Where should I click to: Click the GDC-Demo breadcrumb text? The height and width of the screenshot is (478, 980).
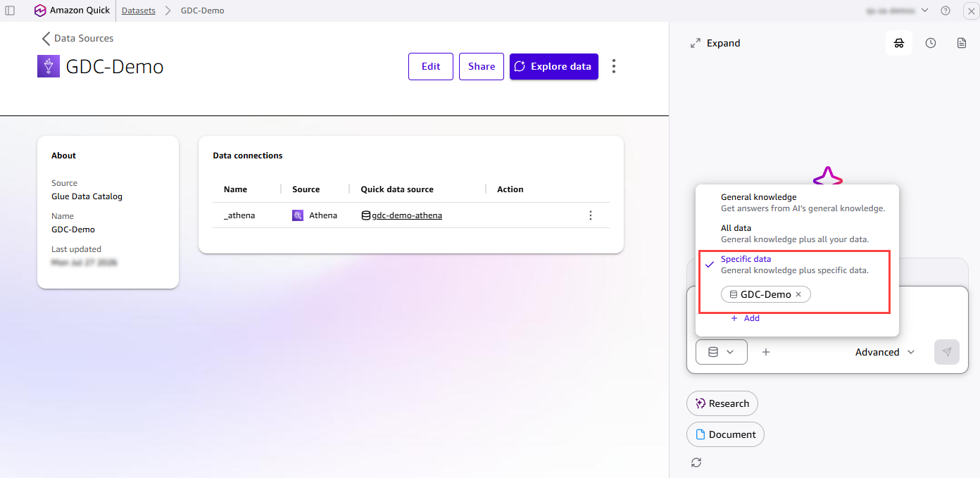click(x=202, y=11)
